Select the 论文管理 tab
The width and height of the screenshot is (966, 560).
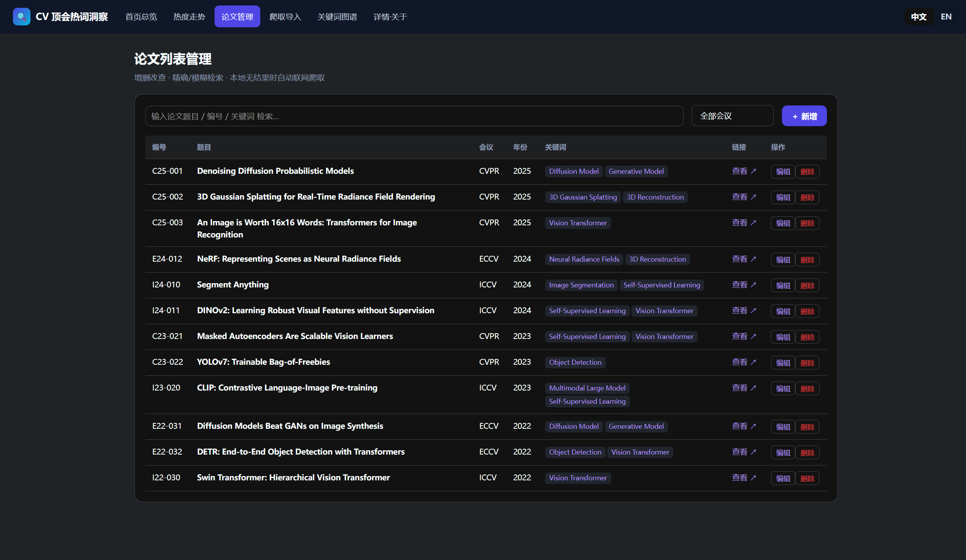coord(237,17)
